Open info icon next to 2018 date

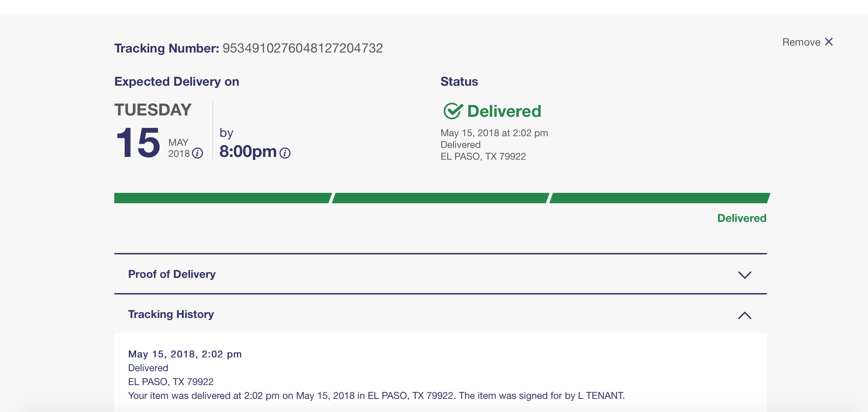tap(197, 153)
